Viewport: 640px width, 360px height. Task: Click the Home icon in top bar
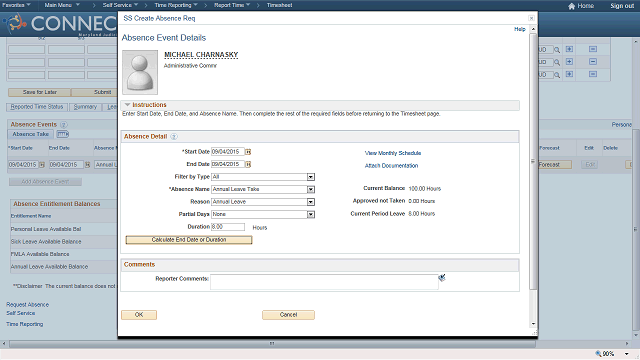coord(571,6)
